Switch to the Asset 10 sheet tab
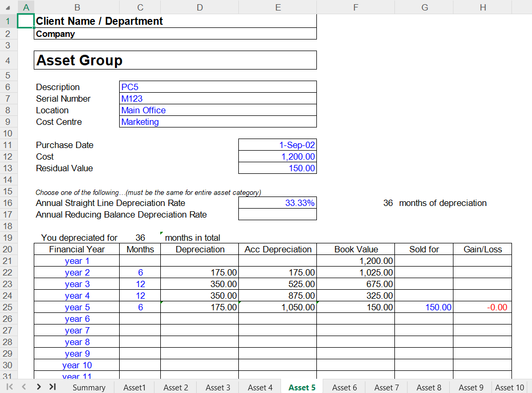The width and height of the screenshot is (532, 393). coord(510,387)
